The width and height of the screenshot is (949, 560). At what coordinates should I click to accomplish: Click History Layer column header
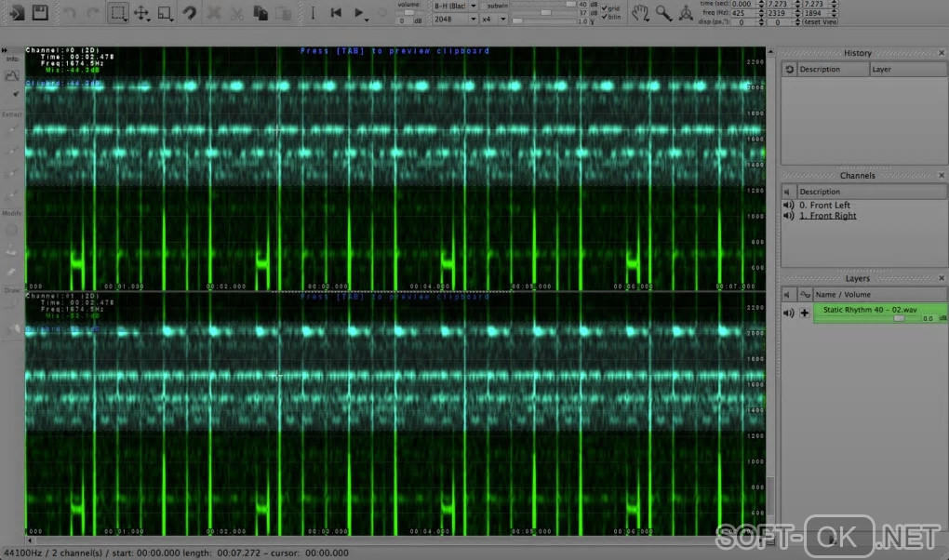click(x=908, y=70)
